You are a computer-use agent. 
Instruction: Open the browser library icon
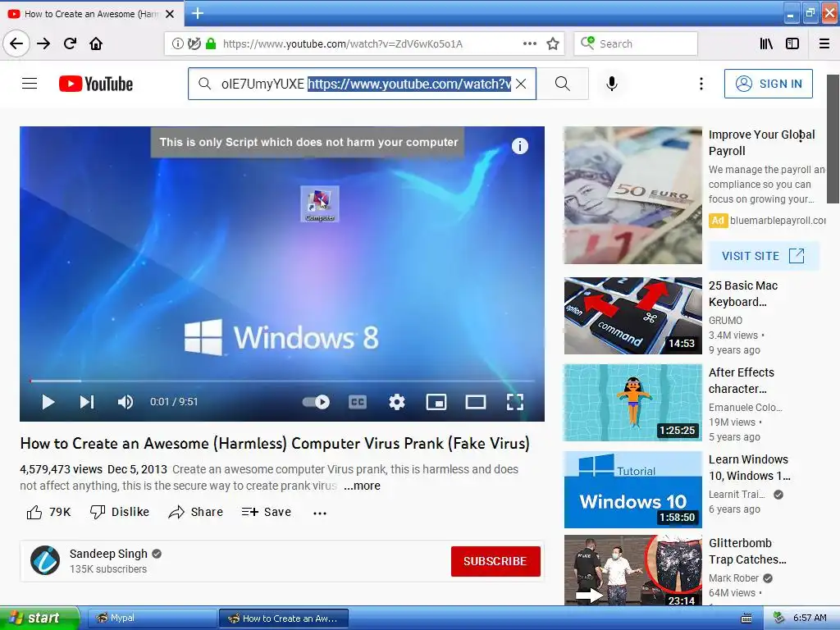[767, 43]
